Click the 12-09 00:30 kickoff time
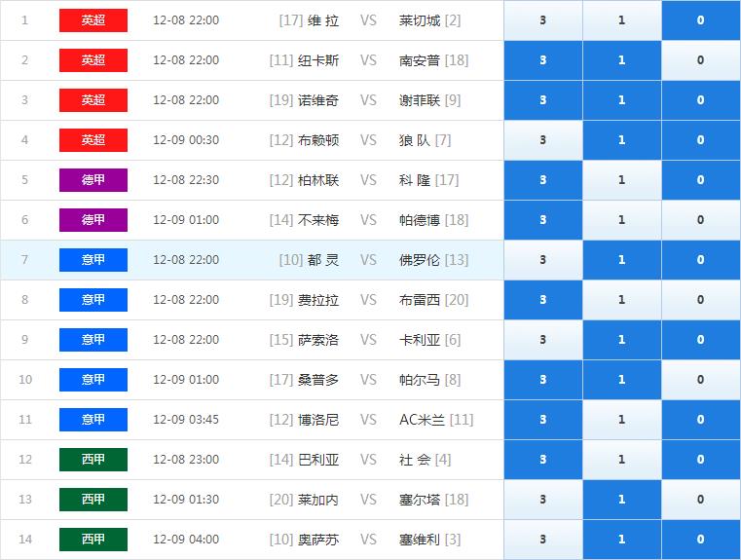The image size is (741, 560). 186,140
